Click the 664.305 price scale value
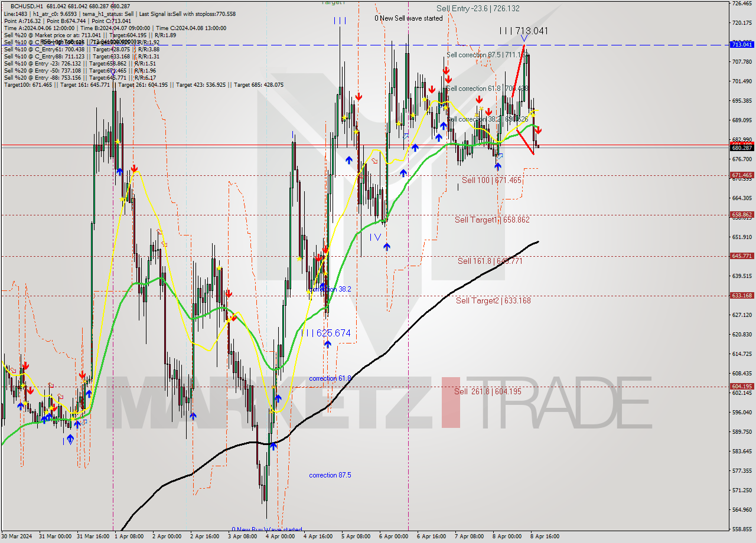 [x=742, y=198]
